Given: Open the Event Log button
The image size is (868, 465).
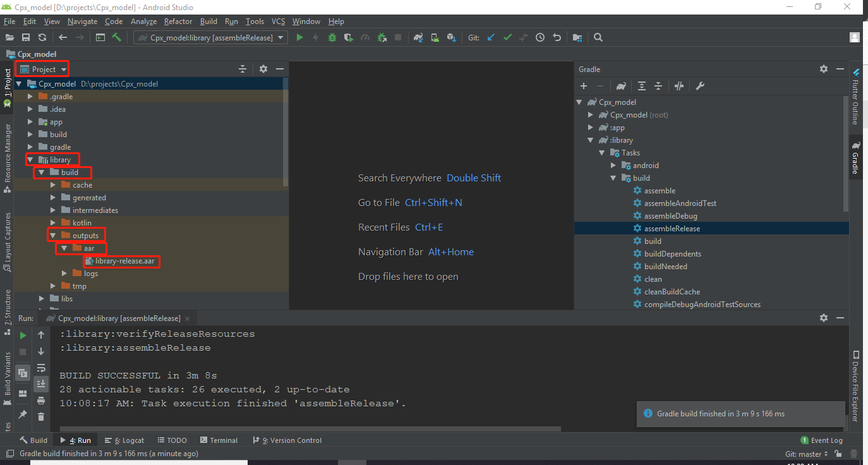Looking at the screenshot, I should (821, 440).
